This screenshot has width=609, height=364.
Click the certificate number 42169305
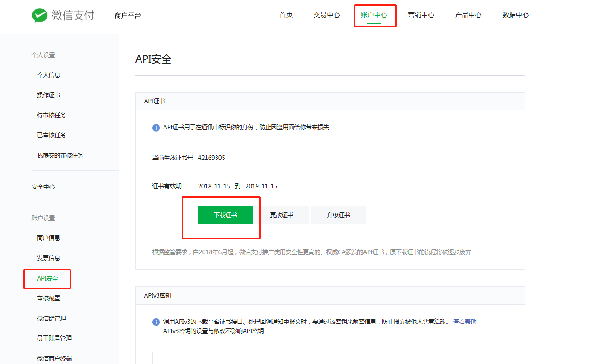coord(211,158)
